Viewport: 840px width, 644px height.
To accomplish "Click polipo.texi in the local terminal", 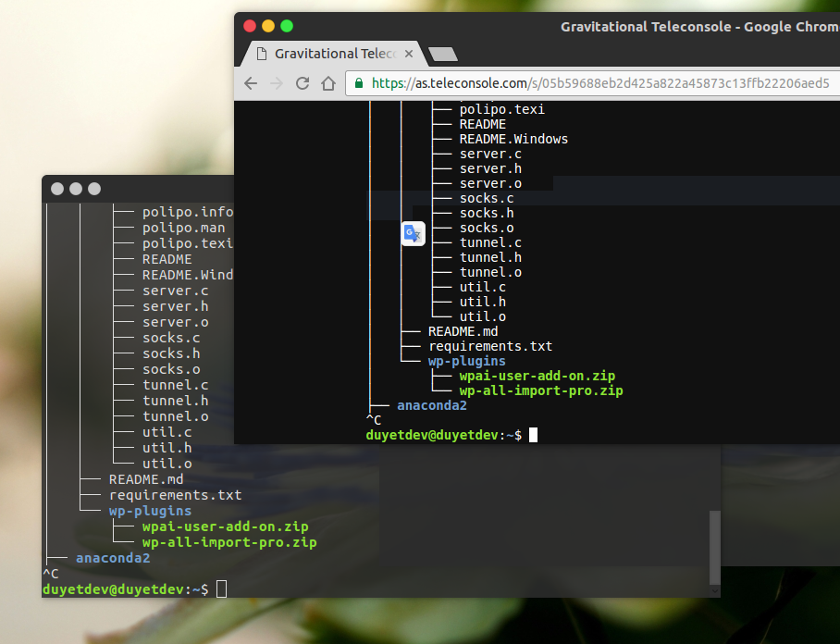I will pos(188,243).
